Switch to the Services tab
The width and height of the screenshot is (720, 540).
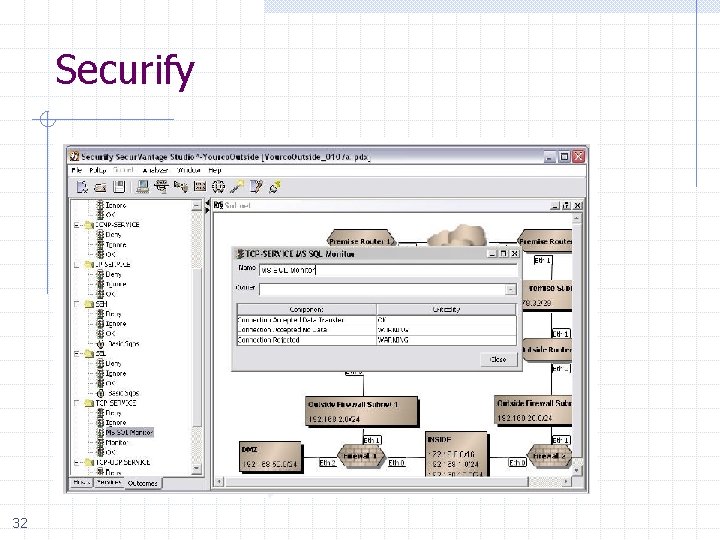(x=109, y=483)
